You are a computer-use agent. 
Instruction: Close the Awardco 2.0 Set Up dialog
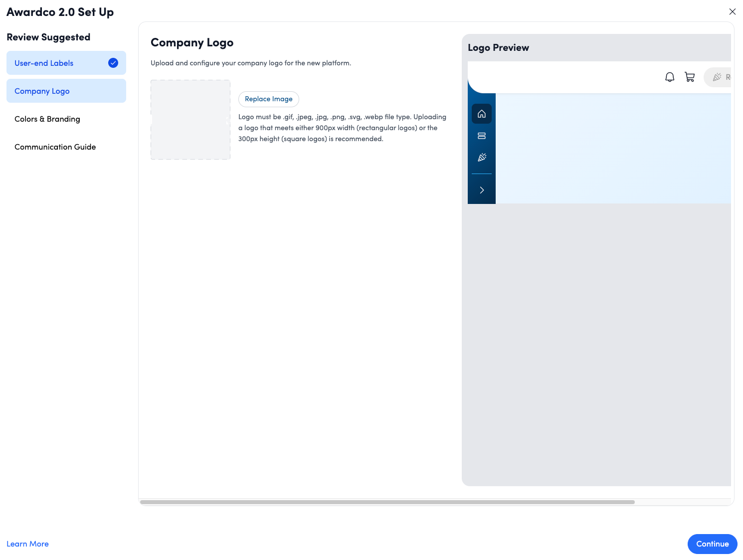click(732, 12)
